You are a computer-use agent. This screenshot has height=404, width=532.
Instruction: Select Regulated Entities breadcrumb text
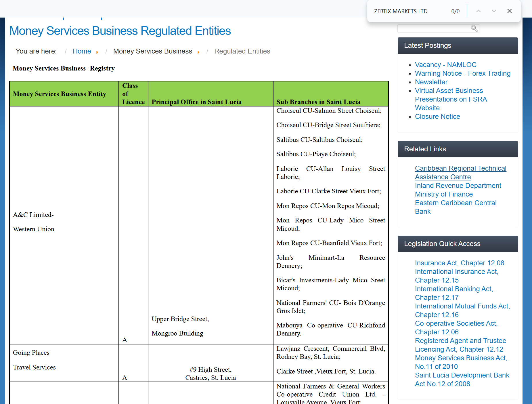pos(242,51)
